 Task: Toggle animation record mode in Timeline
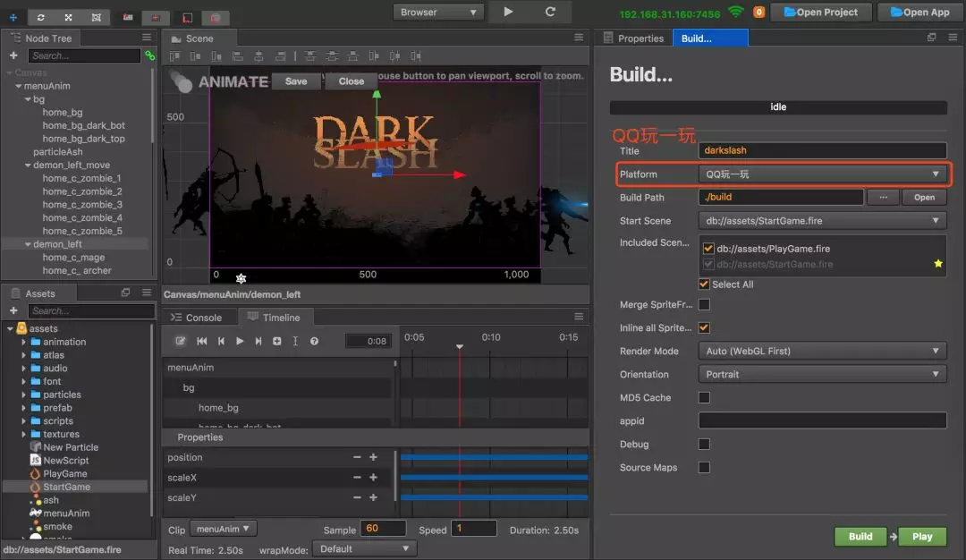coord(180,341)
